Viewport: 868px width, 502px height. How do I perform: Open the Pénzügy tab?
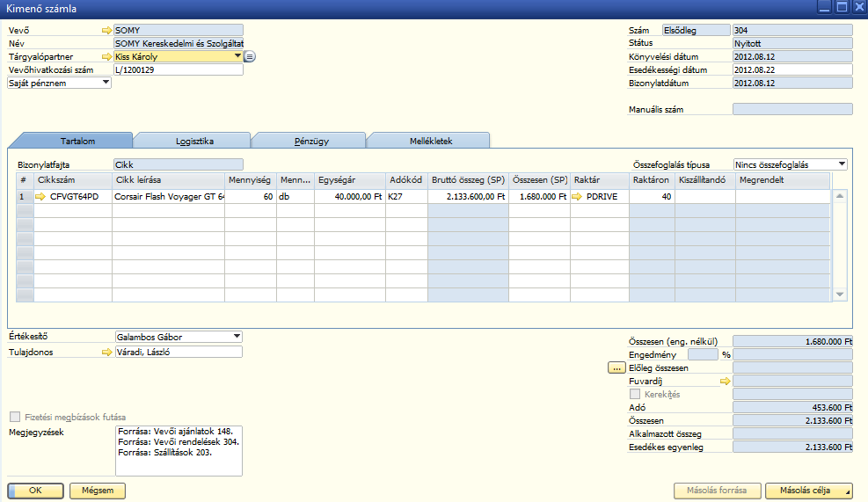[x=311, y=142]
